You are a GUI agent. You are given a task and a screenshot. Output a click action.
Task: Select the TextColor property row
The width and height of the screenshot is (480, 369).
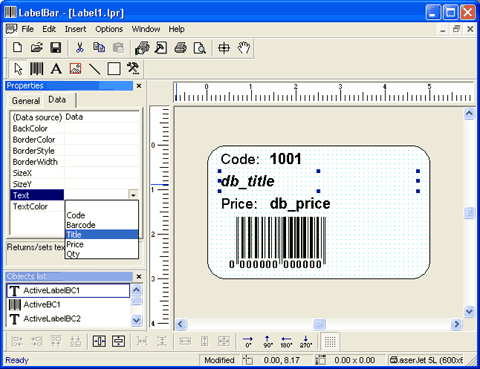(x=37, y=206)
